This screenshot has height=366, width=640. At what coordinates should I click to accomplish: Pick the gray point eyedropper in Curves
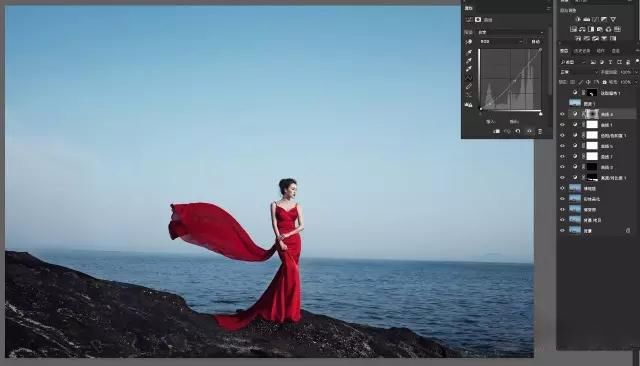pyautogui.click(x=469, y=61)
